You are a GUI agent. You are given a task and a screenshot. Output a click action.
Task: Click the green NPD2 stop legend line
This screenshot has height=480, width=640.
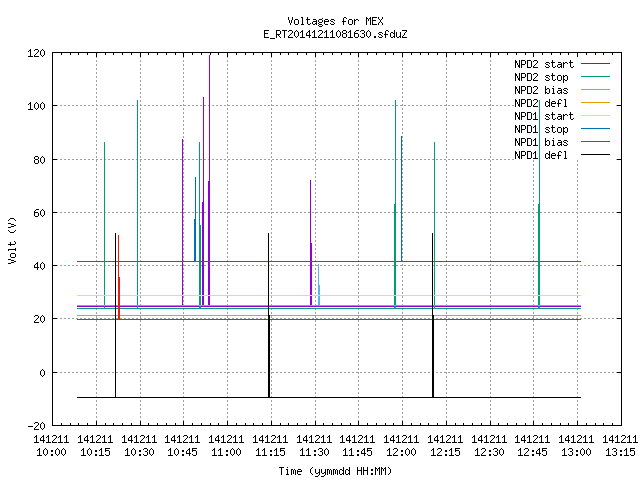[595, 77]
